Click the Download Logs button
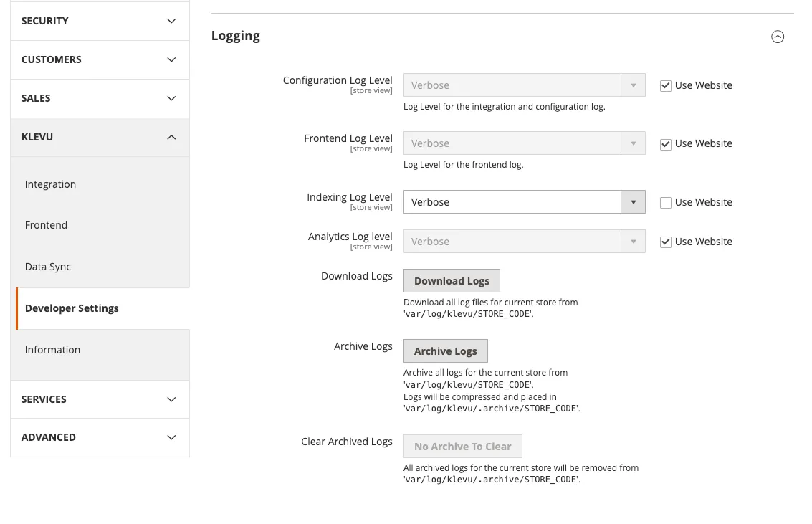 point(452,281)
